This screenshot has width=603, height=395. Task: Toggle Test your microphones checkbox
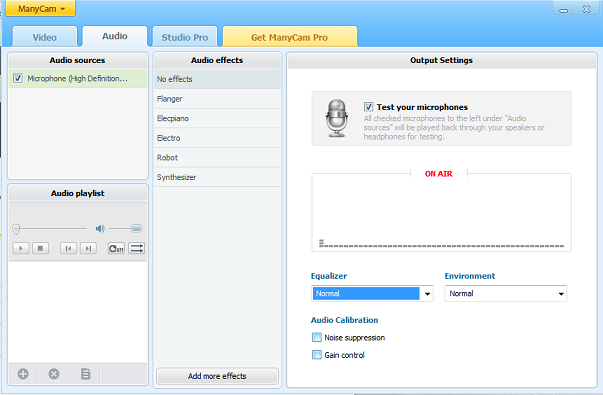tap(368, 107)
